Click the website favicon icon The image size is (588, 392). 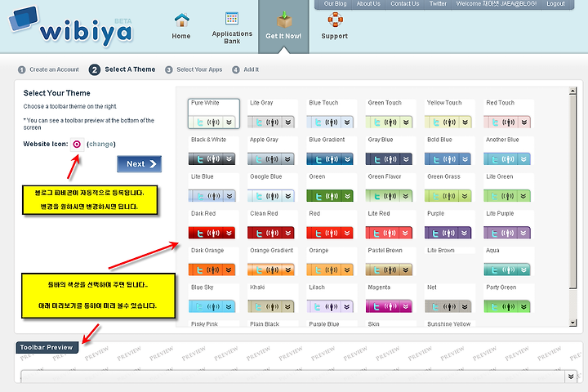tap(77, 144)
